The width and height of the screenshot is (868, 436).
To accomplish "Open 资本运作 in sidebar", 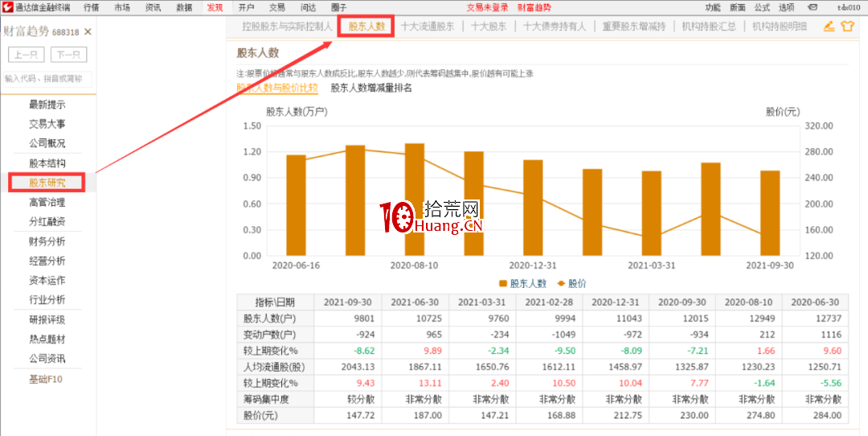I will pyautogui.click(x=47, y=280).
